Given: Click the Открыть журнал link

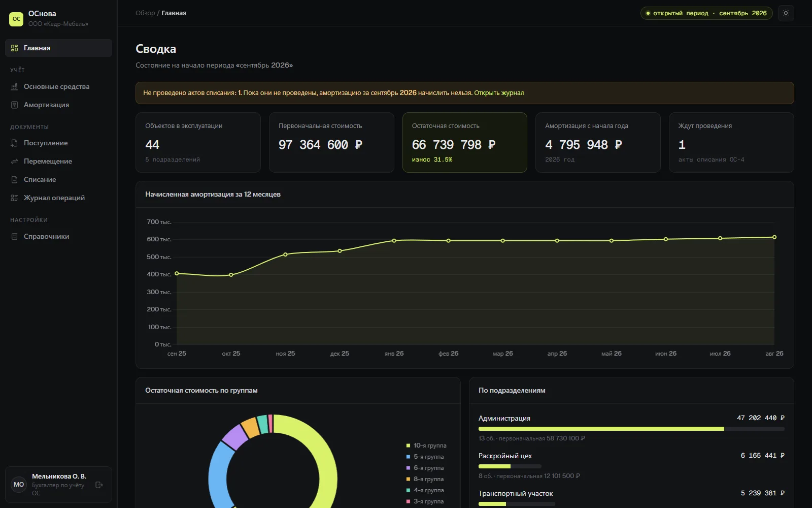Looking at the screenshot, I should tap(499, 93).
